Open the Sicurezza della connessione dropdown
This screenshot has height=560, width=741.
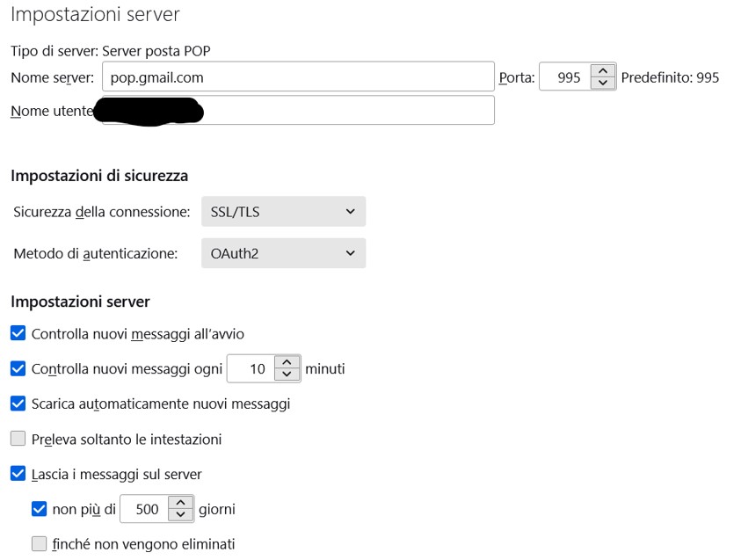(284, 211)
